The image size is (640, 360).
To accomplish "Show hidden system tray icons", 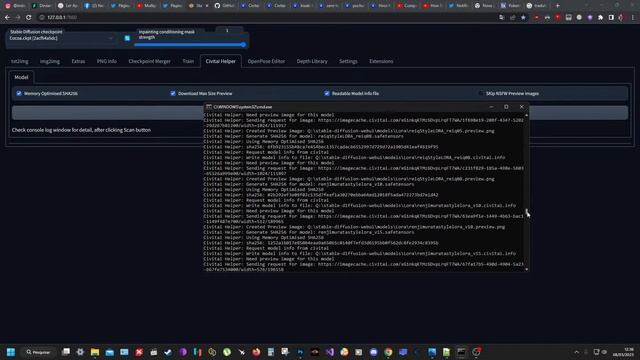I will point(576,352).
